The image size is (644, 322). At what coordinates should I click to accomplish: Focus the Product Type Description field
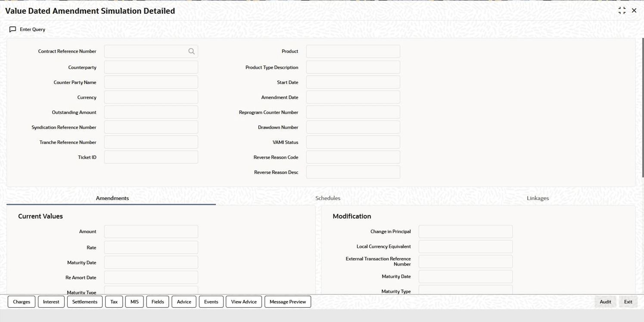pyautogui.click(x=353, y=67)
